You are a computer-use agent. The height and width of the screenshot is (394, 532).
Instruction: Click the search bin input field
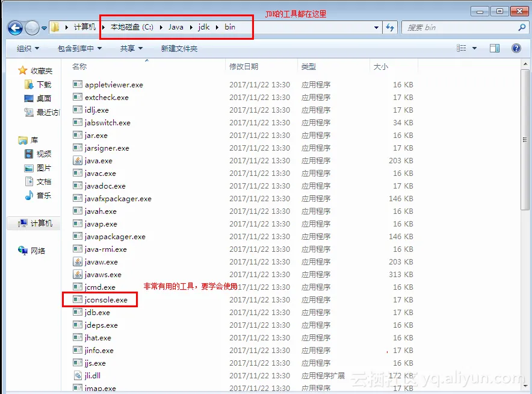pyautogui.click(x=460, y=28)
